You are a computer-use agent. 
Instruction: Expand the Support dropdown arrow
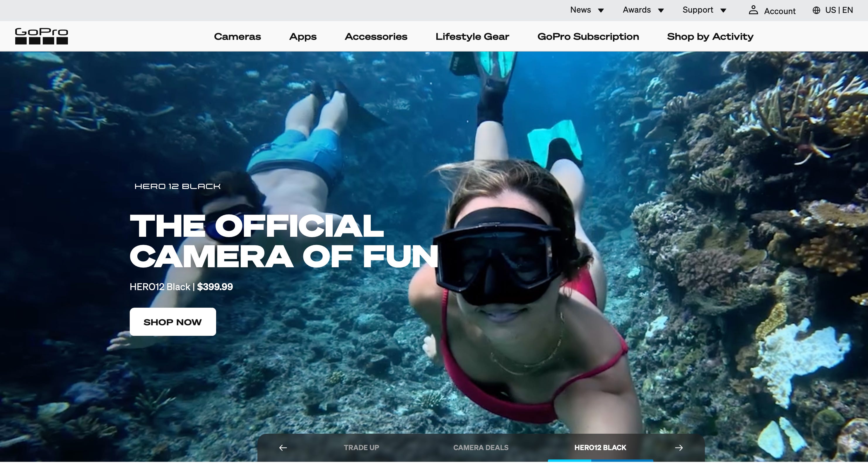[x=723, y=11]
